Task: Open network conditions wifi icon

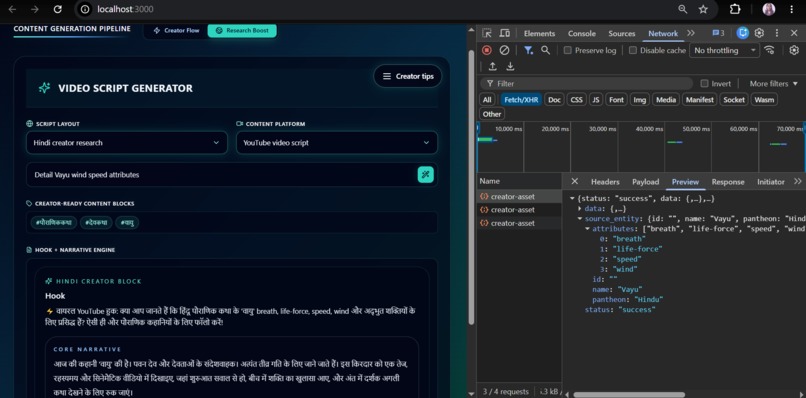Action: click(x=769, y=50)
